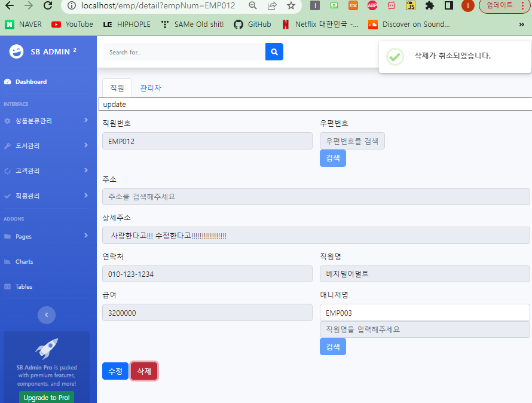Click the 연락처 field with 010-123-1234
The image size is (532, 403).
tap(207, 274)
